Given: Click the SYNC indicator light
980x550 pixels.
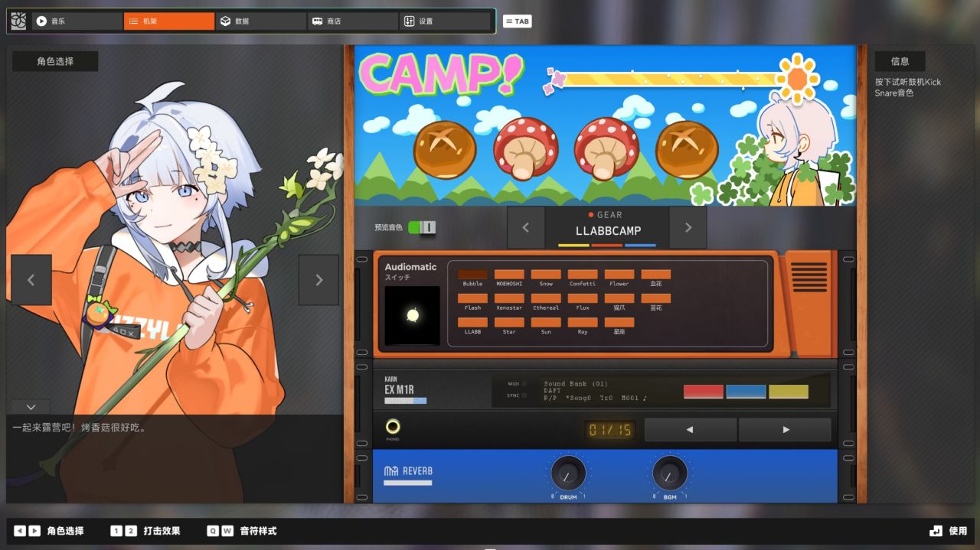Looking at the screenshot, I should point(524,395).
